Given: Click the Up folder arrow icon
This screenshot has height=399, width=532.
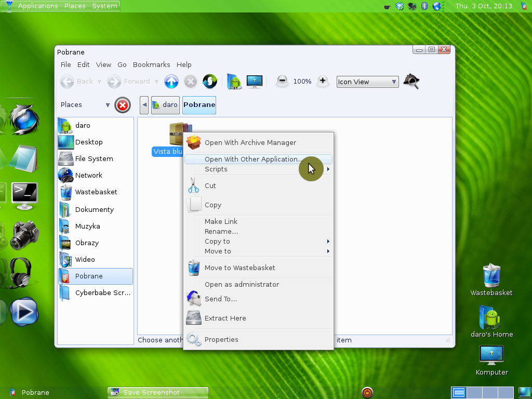Looking at the screenshot, I should (171, 82).
